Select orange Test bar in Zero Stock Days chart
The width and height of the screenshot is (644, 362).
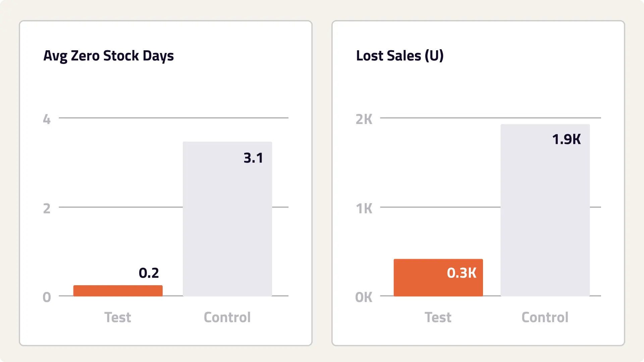[118, 291]
